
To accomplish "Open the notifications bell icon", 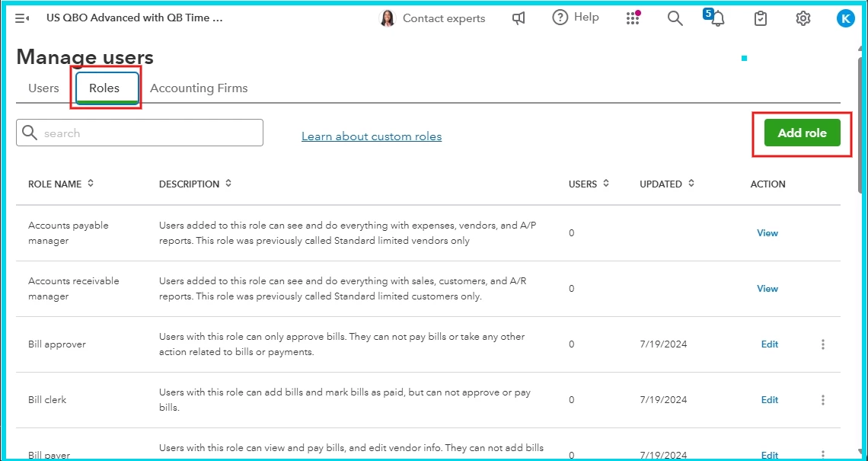I will (x=717, y=18).
